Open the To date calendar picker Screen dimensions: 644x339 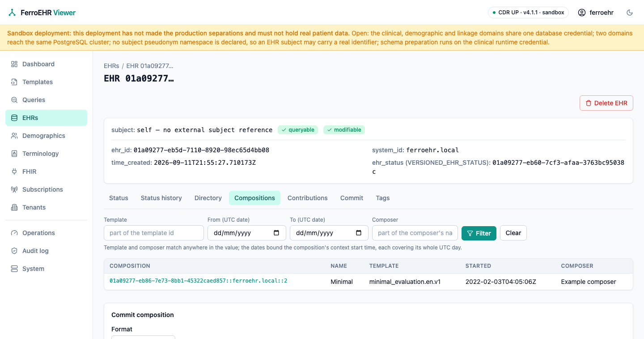(x=359, y=233)
